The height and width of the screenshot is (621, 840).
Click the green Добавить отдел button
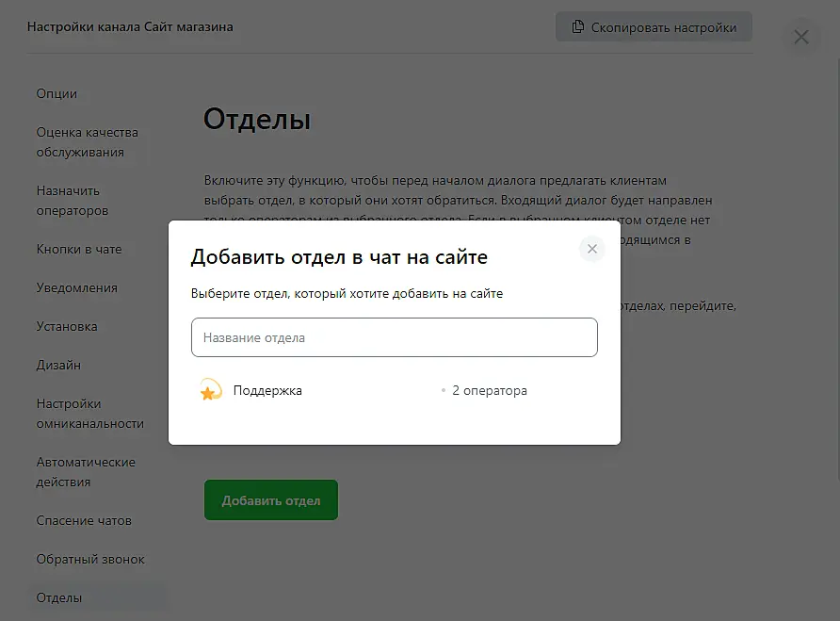pos(270,500)
